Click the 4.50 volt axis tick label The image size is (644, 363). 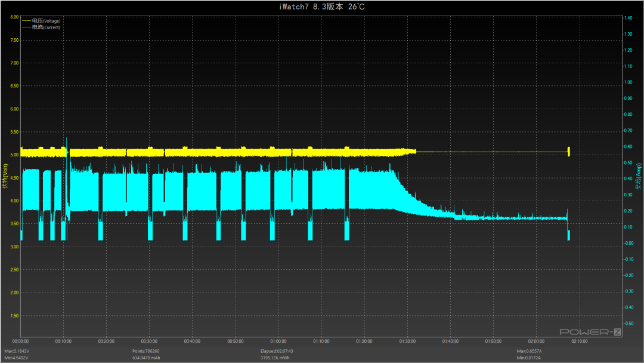(x=14, y=178)
